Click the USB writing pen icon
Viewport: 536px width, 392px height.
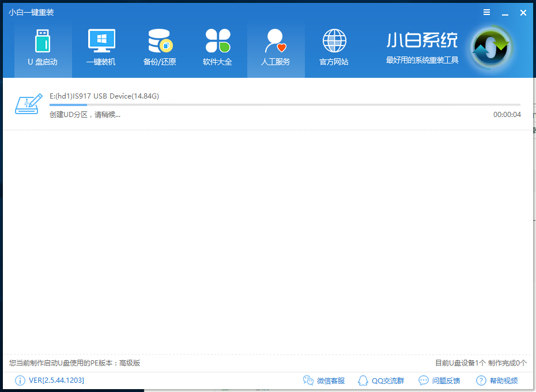pos(29,104)
